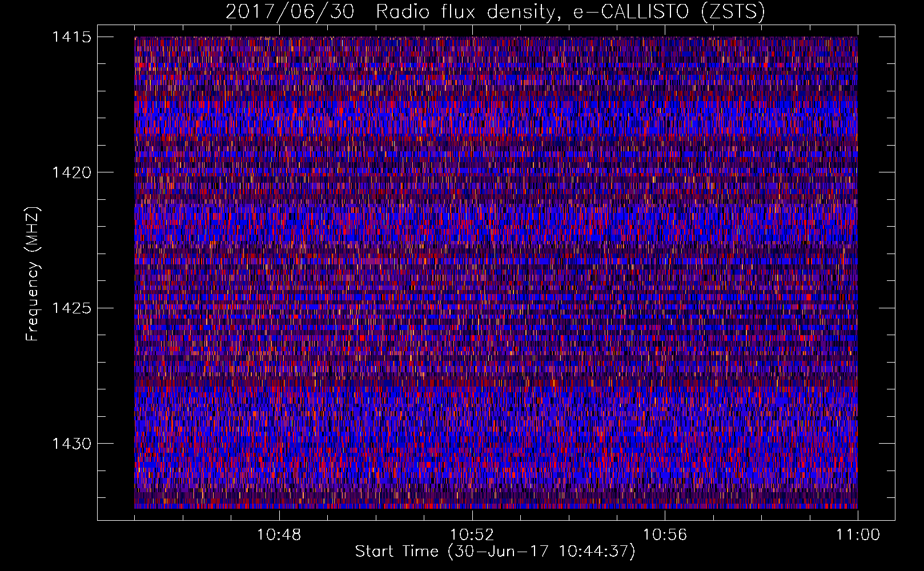The image size is (924, 571).
Task: Click the 'Start Time (30-Jun-17 10:44:37)' x-axis label
Action: coord(495,552)
